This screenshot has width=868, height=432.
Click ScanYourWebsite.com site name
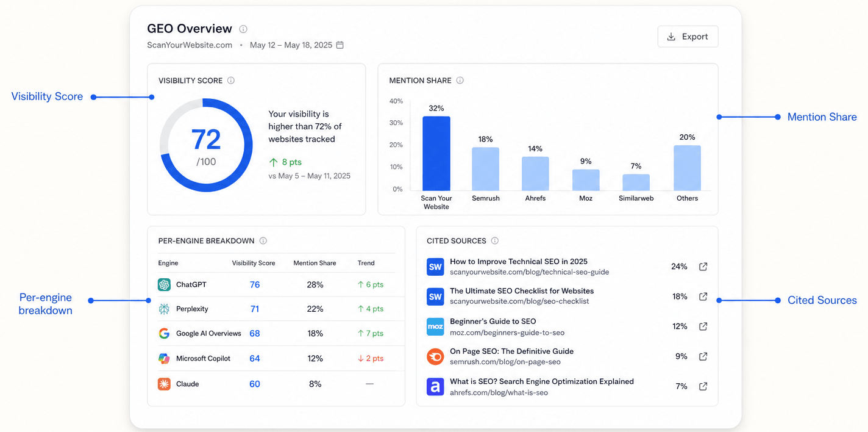pos(190,45)
